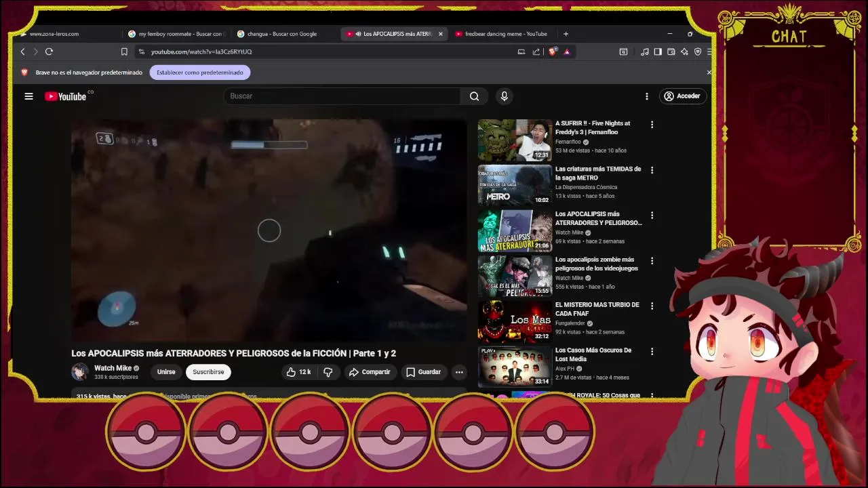Image resolution: width=868 pixels, height=488 pixels.
Task: Click channel name La Dispensadora Cósmica
Action: (587, 187)
